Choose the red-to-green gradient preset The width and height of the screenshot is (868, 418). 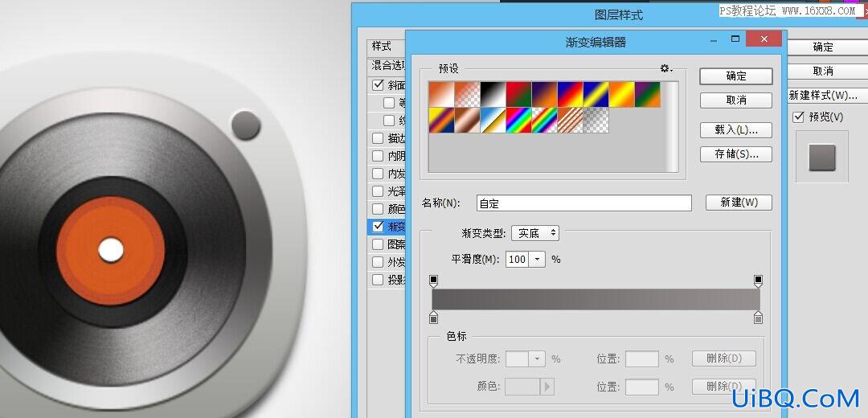coord(518,95)
